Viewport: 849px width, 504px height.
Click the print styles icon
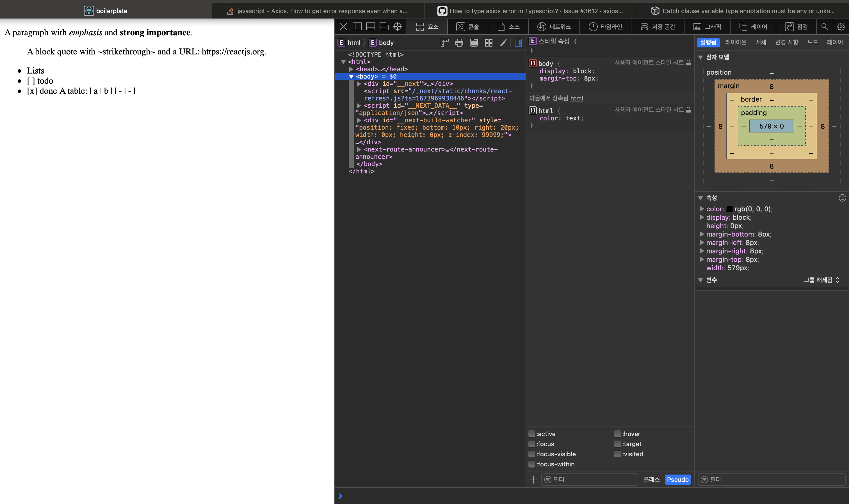tap(459, 42)
